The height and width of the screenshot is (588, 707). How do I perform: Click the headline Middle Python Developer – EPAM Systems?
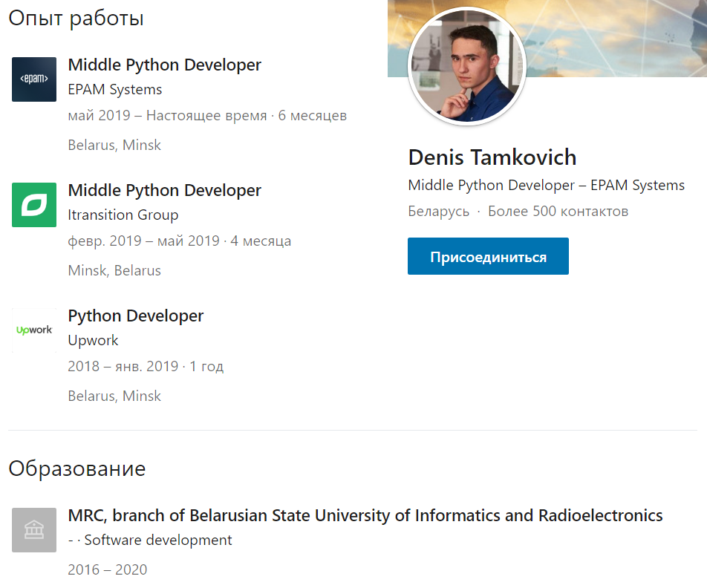546,186
